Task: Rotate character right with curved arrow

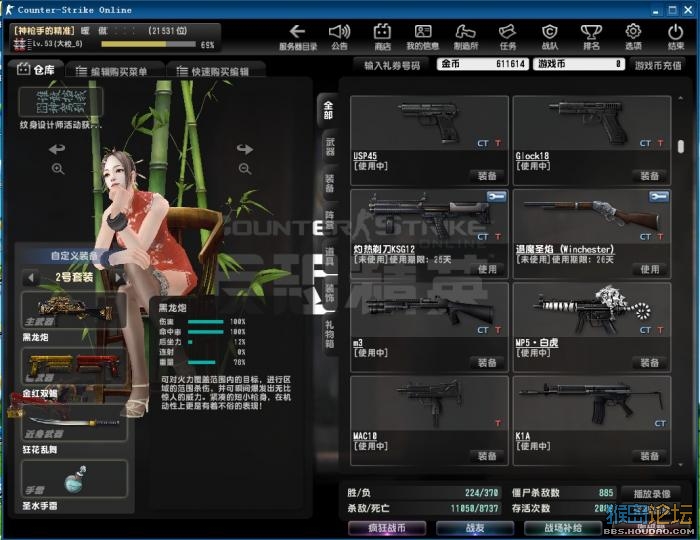Action: click(245, 149)
